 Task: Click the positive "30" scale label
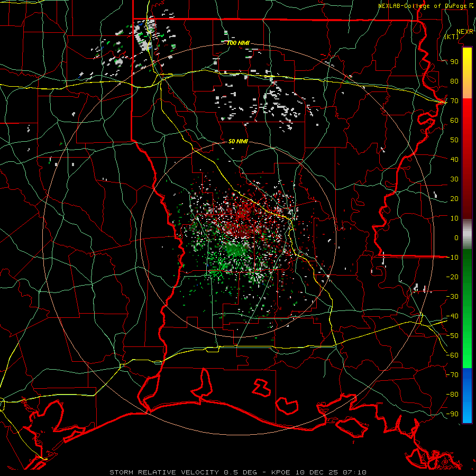[x=454, y=179]
